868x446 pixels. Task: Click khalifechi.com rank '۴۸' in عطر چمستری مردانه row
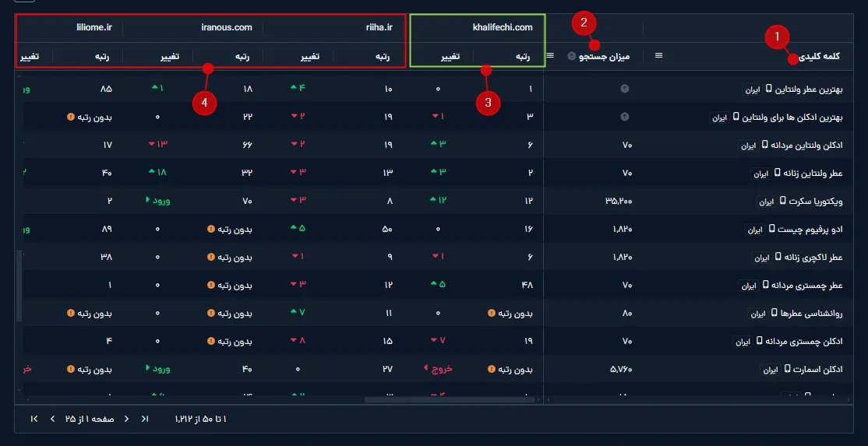tap(527, 285)
